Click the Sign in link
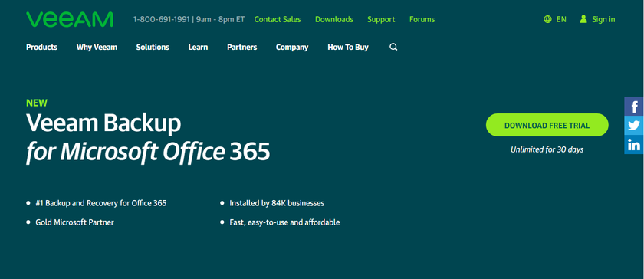Screen dimensions: 644x279 [603, 19]
